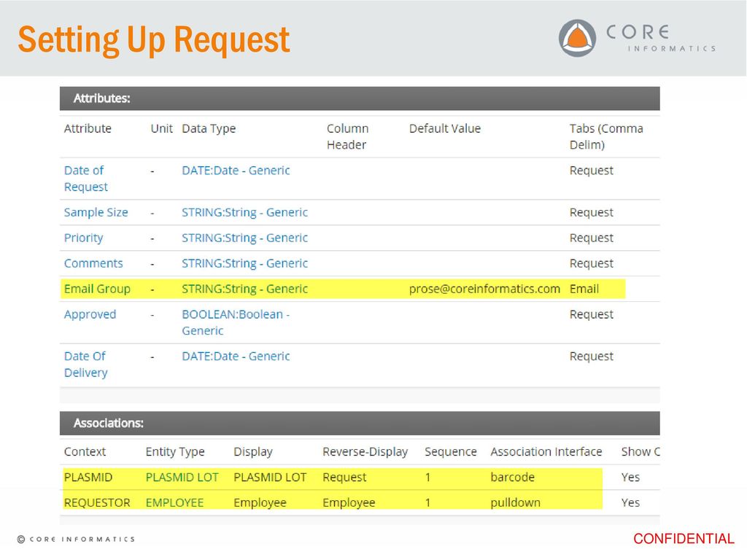
Task: Open the Date Of Delivery attribute link
Action: [x=86, y=365]
